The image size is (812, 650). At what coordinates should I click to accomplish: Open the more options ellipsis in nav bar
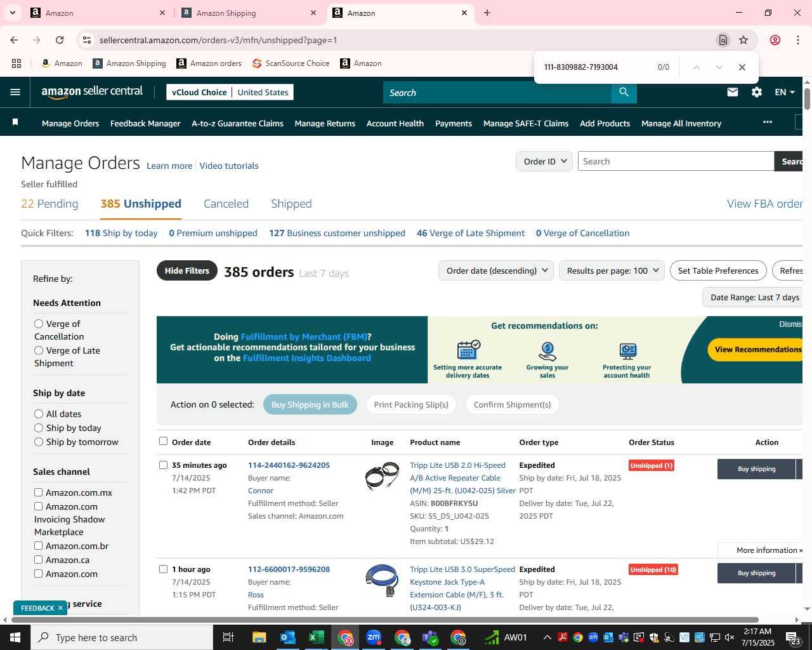coord(768,122)
